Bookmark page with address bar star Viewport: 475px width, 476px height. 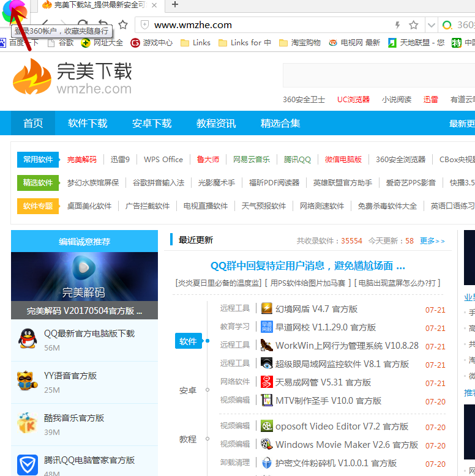pyautogui.click(x=413, y=25)
